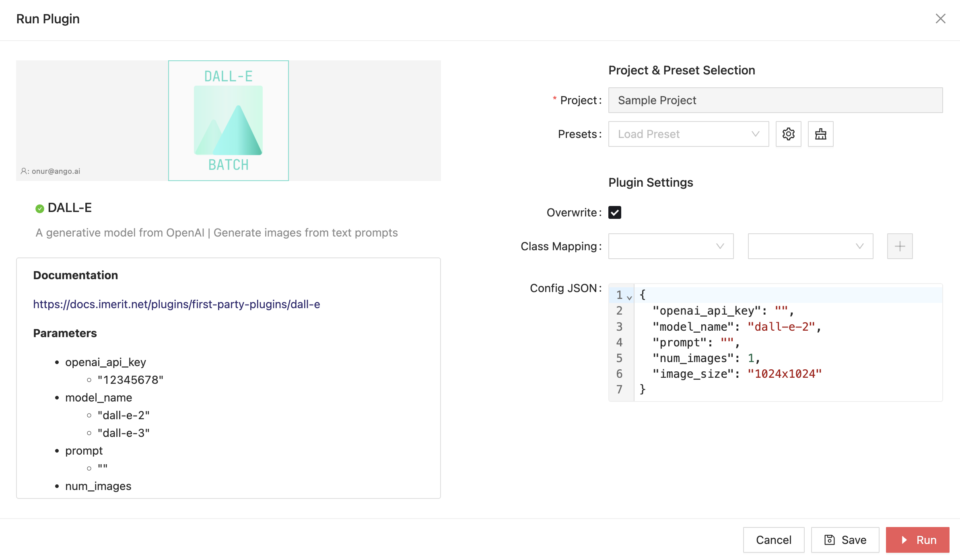Viewport: 960px width, 560px height.
Task: Click the Sample Project field
Action: click(x=775, y=100)
